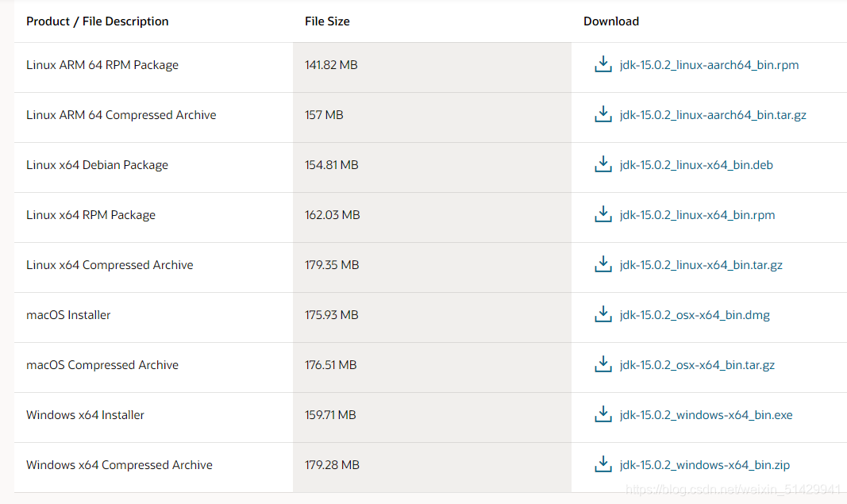Download jdk-15.0.2_linux-x64_bin.deb via its link
The width and height of the screenshot is (847, 504).
[x=696, y=165]
